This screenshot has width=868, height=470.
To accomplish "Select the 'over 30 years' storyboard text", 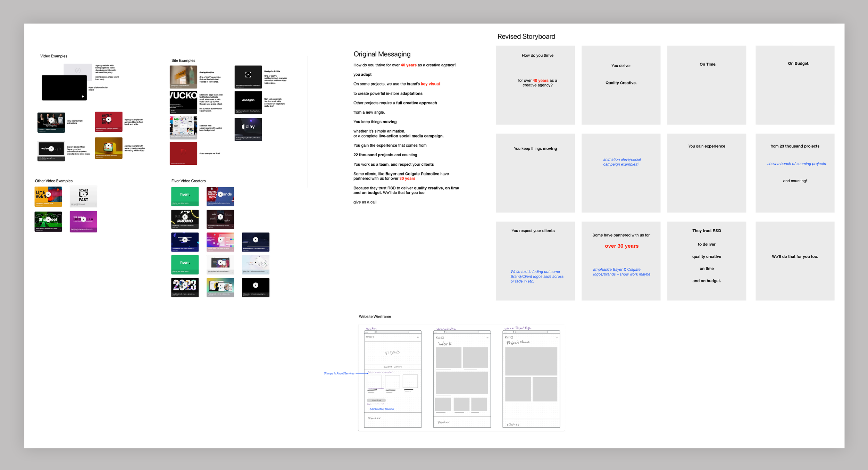I will 621,246.
